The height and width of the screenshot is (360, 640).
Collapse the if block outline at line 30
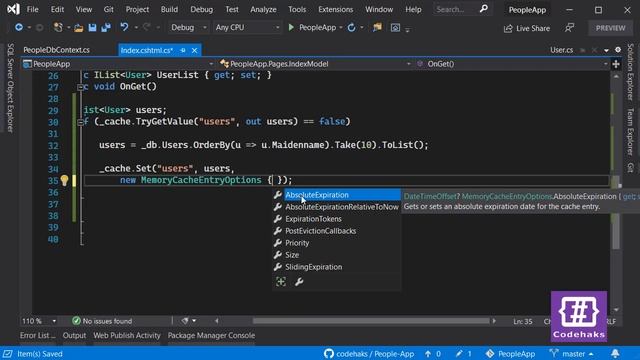pos(80,122)
